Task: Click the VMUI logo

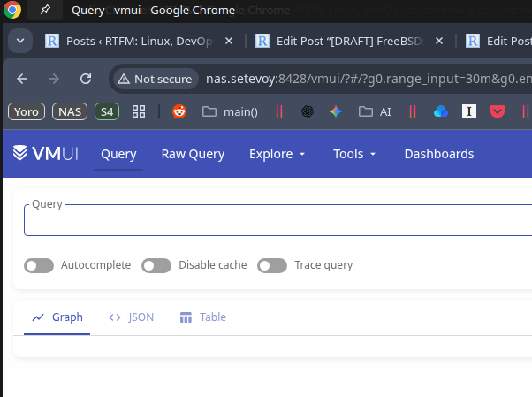Action: [46, 154]
